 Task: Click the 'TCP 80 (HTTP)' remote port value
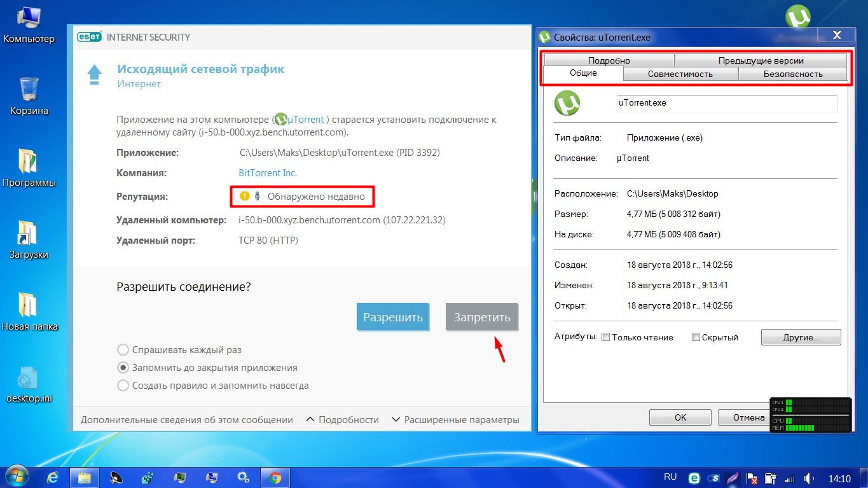point(268,241)
